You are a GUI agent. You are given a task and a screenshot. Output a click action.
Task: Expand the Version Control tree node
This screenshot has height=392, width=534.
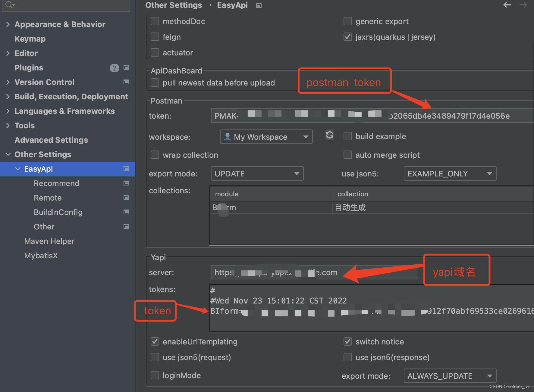point(8,82)
